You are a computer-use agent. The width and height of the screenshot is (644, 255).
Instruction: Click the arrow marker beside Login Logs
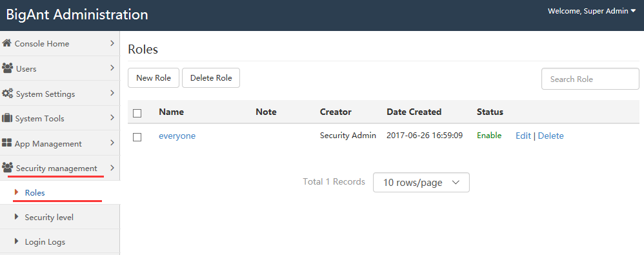coord(16,241)
